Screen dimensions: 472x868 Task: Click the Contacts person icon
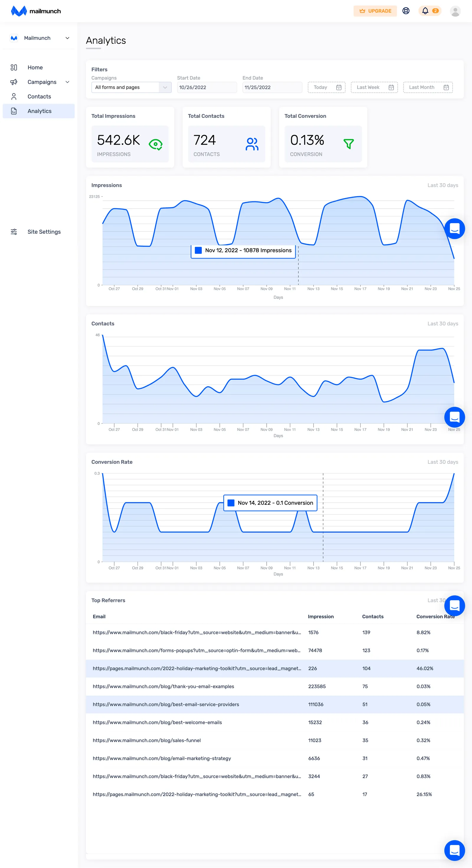pos(14,97)
